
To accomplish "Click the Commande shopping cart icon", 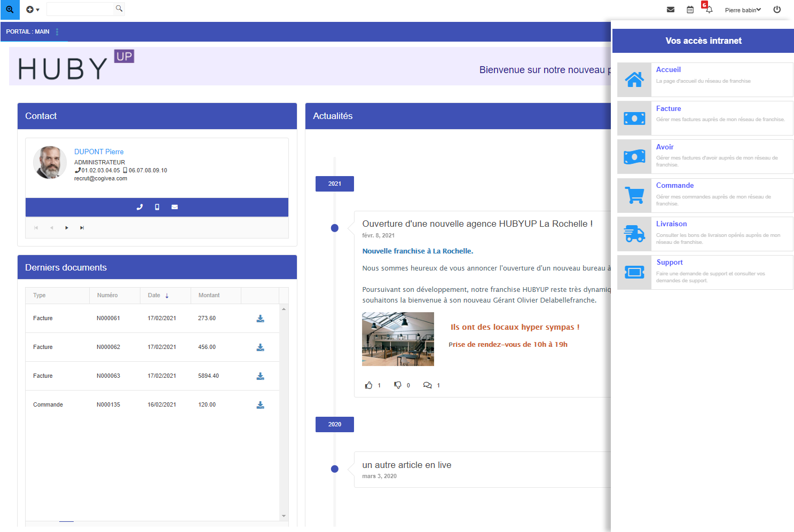I will point(634,195).
